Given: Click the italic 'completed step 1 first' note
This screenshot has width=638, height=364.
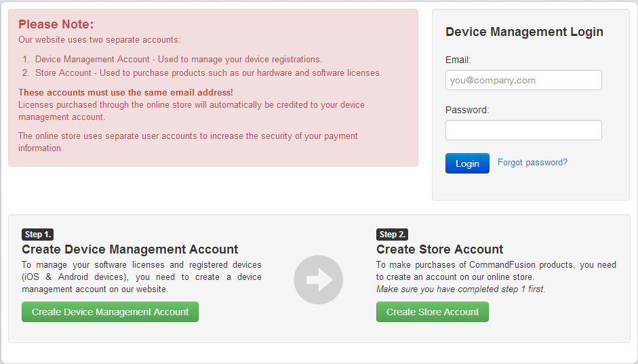Looking at the screenshot, I should pyautogui.click(x=460, y=289).
